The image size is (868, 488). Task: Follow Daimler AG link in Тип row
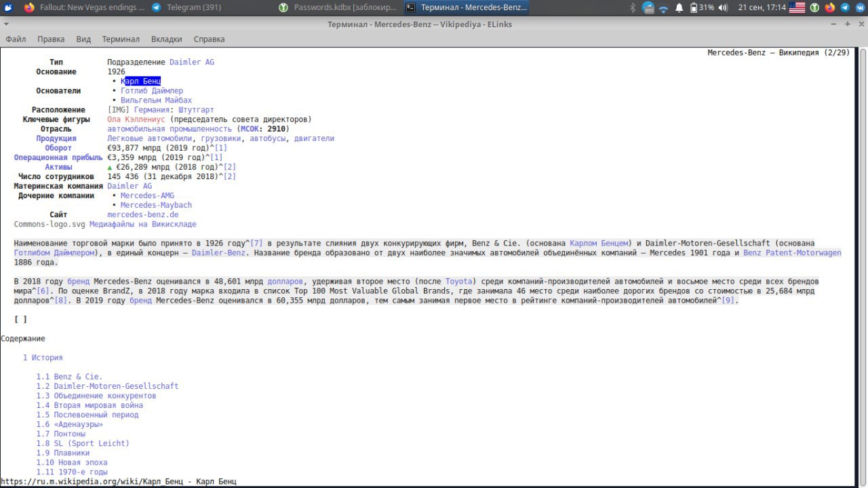click(x=192, y=62)
